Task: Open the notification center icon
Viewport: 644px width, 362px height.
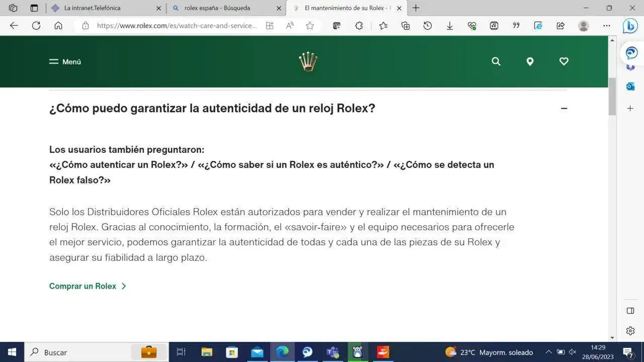Action: (x=628, y=352)
